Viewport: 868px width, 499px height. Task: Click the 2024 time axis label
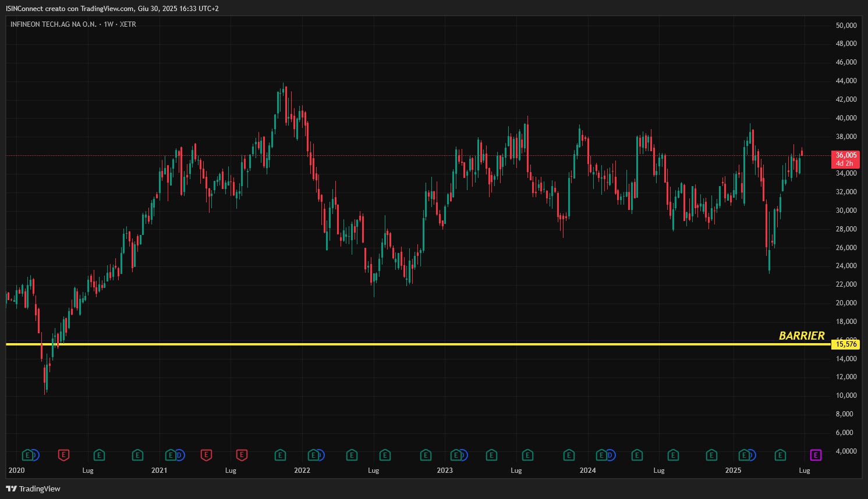click(588, 471)
